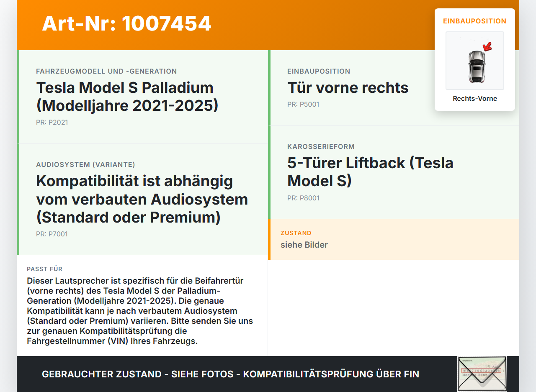Viewport: 536px width, 392px height.
Task: Click FAHRZEUGMODELL UND -GENERATION label
Action: [x=106, y=72]
